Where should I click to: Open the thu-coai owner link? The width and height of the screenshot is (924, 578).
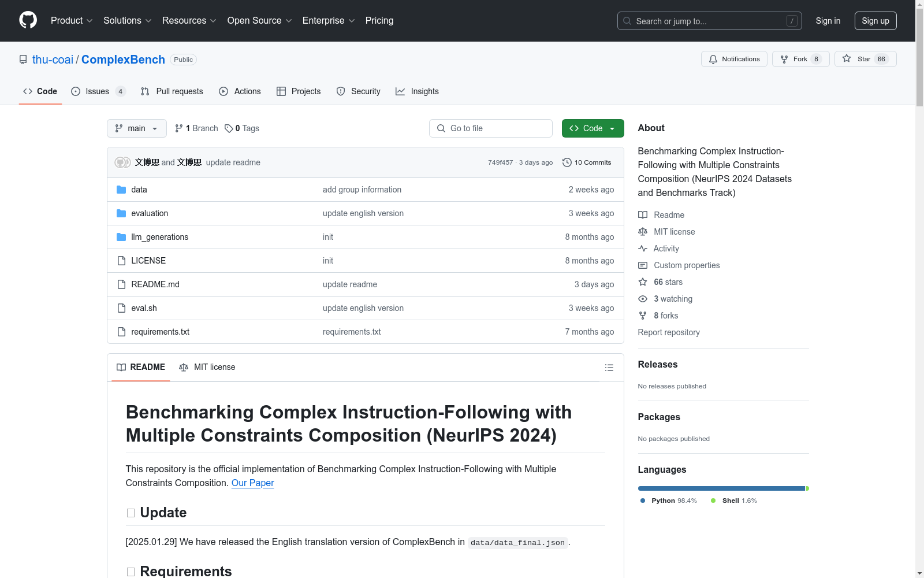(53, 60)
